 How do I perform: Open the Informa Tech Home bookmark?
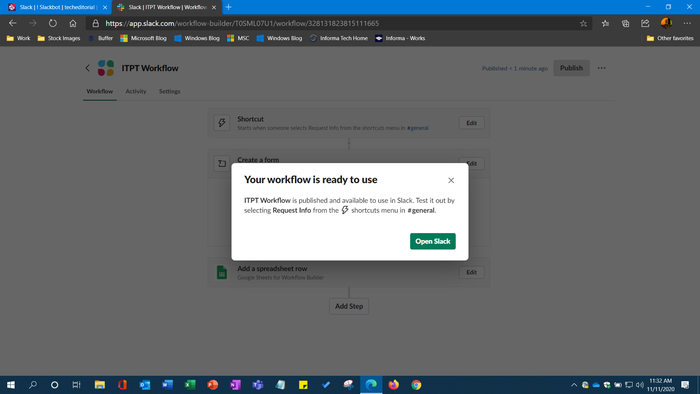(x=339, y=38)
